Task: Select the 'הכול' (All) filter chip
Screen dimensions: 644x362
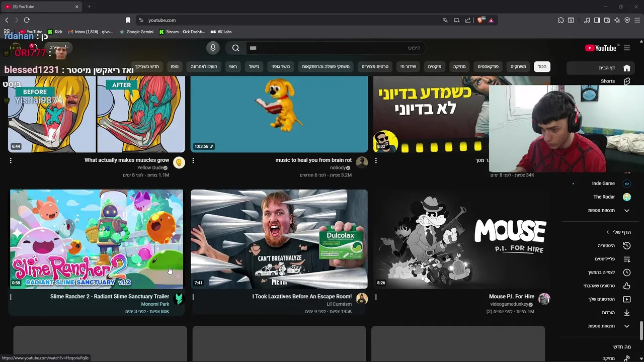Action: click(542, 66)
